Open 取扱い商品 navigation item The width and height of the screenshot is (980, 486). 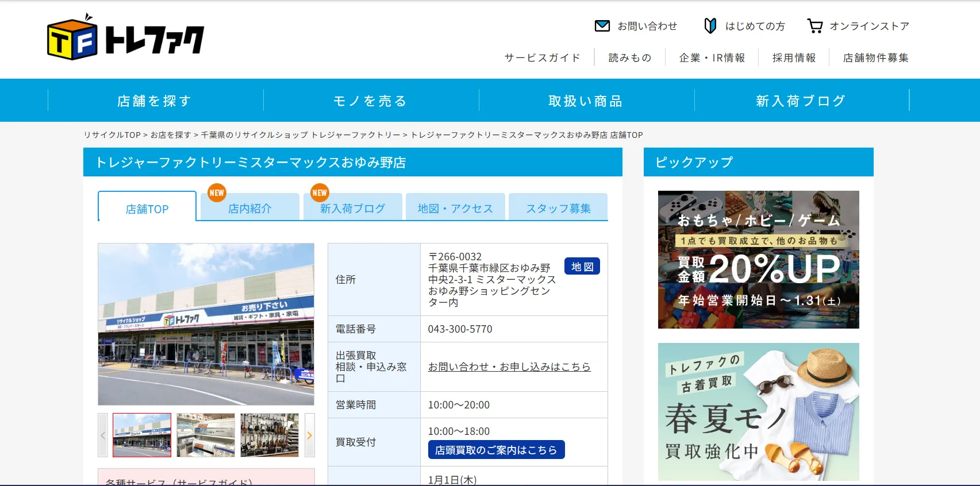pyautogui.click(x=586, y=101)
